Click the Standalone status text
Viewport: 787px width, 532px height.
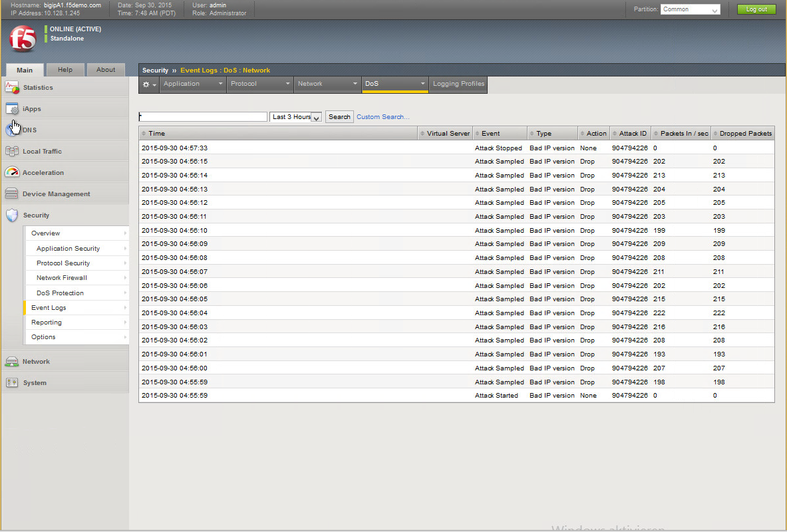click(67, 39)
